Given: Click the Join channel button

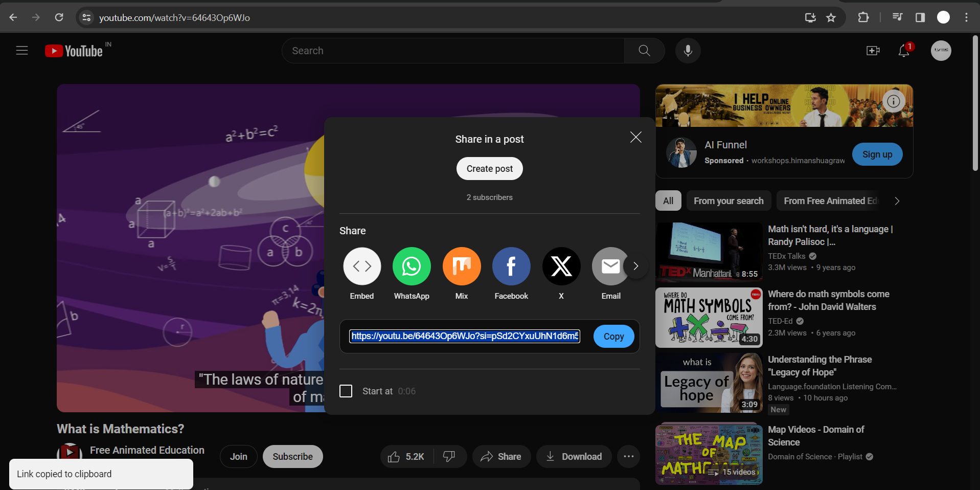Looking at the screenshot, I should click(x=239, y=457).
